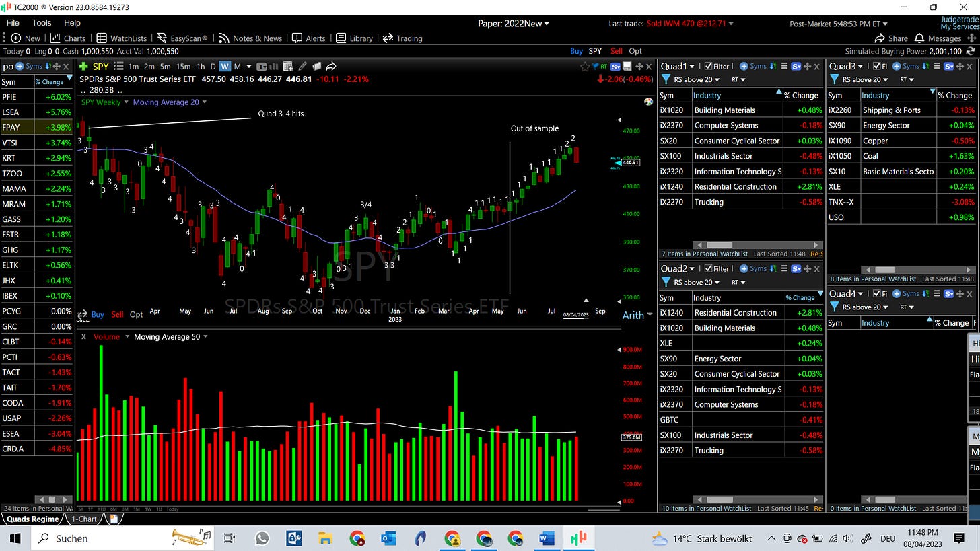Add a new symbol with green plus icon

click(x=83, y=66)
